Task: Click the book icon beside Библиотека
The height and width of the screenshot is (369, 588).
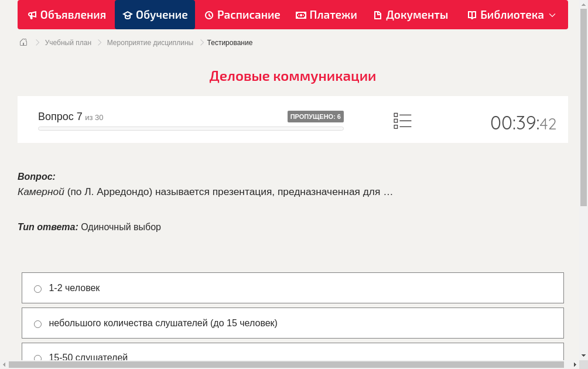Action: (472, 15)
